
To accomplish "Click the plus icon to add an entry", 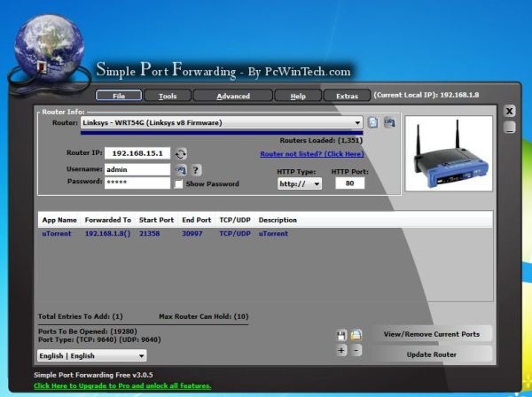I will pyautogui.click(x=341, y=350).
